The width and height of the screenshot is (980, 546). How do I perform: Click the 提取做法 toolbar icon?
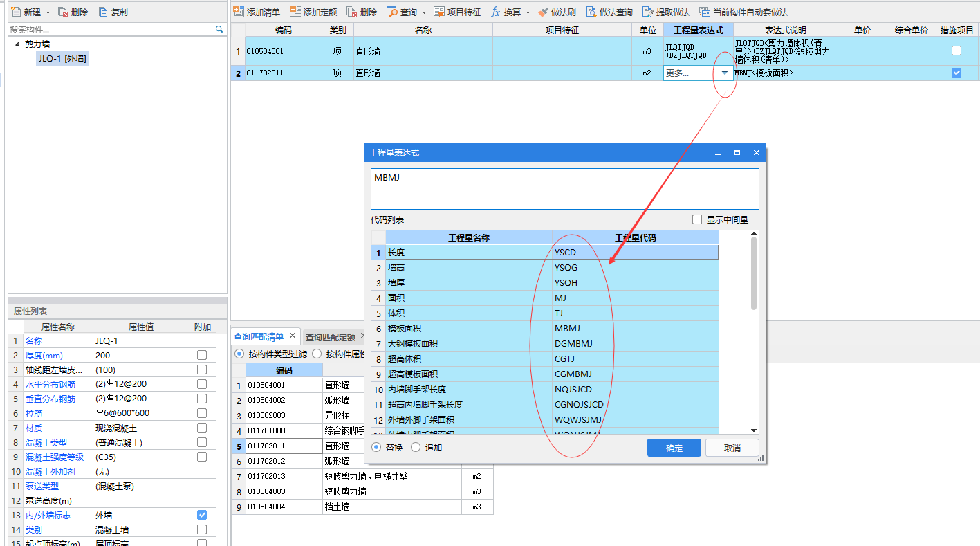pyautogui.click(x=648, y=12)
